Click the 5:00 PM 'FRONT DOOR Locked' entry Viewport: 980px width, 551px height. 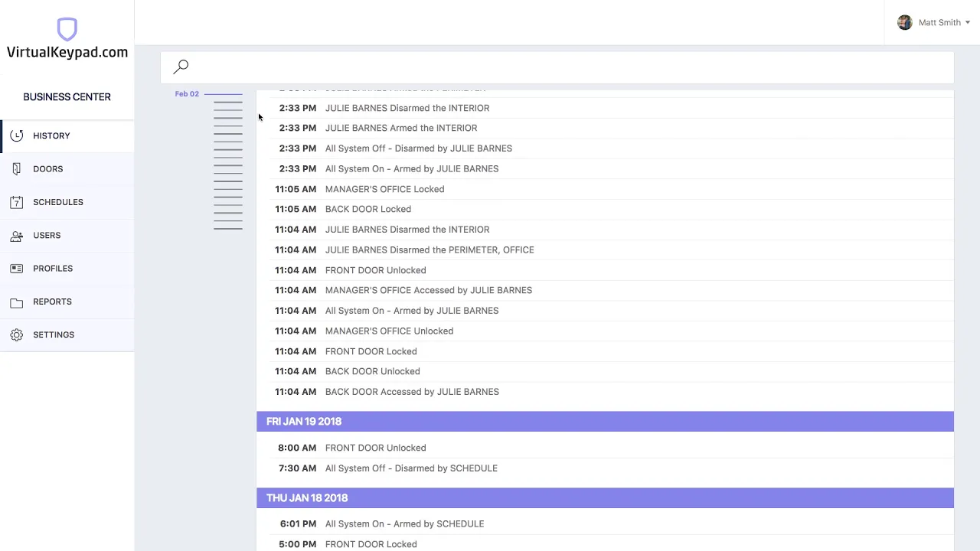pyautogui.click(x=371, y=544)
